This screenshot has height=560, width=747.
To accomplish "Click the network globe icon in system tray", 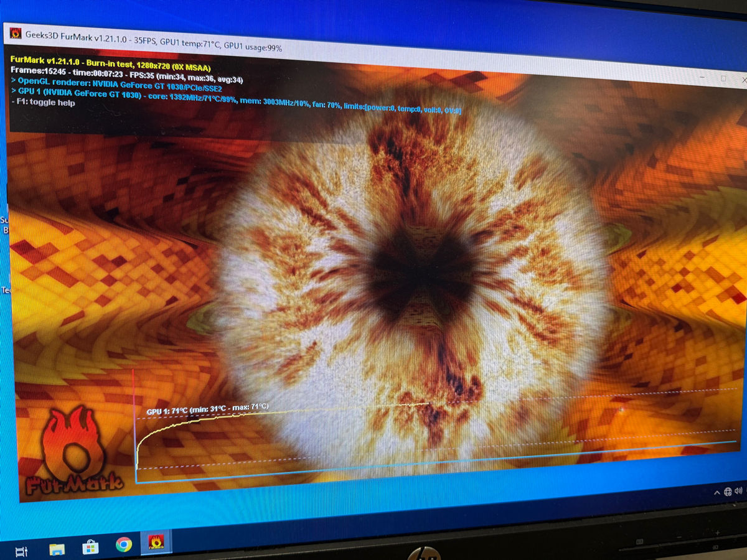I will (x=728, y=492).
